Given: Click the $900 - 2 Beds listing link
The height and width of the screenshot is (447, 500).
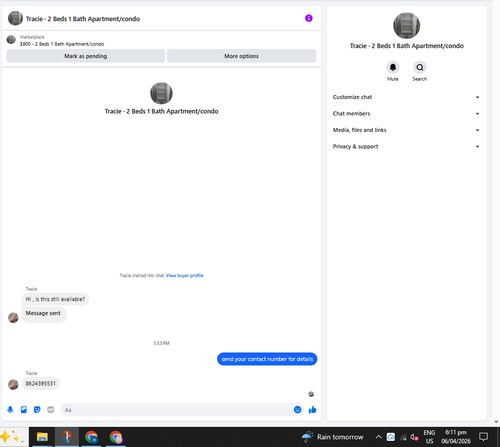Looking at the screenshot, I should [x=62, y=44].
